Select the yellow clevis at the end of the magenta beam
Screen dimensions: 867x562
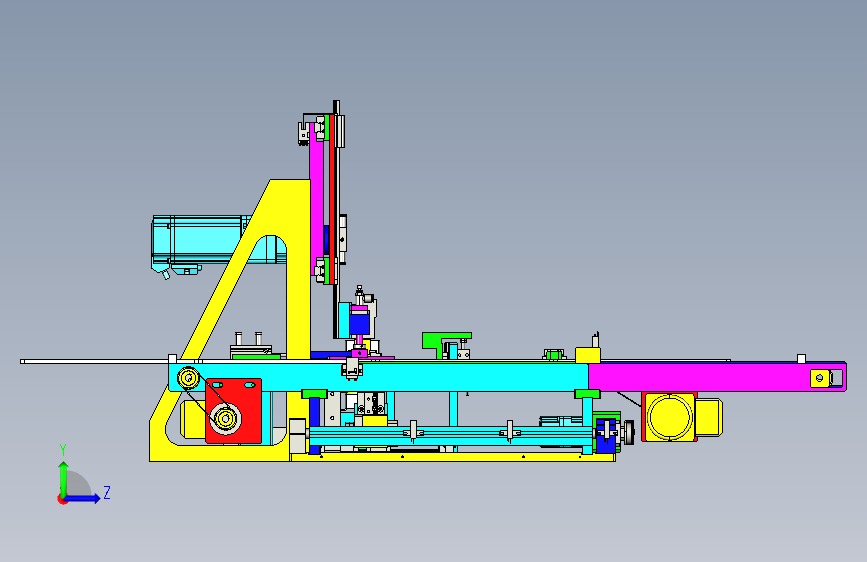(820, 378)
